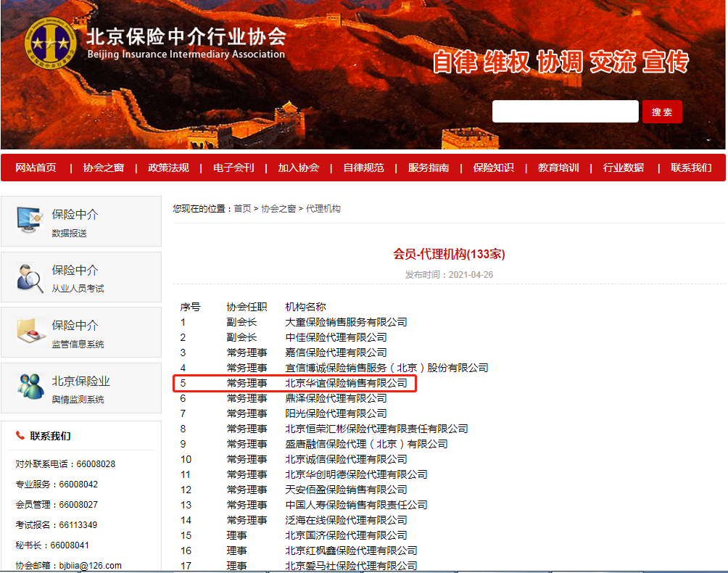This screenshot has height=573, width=728.
Task: Open 加入协会 in the navigation bar
Action: coord(298,168)
